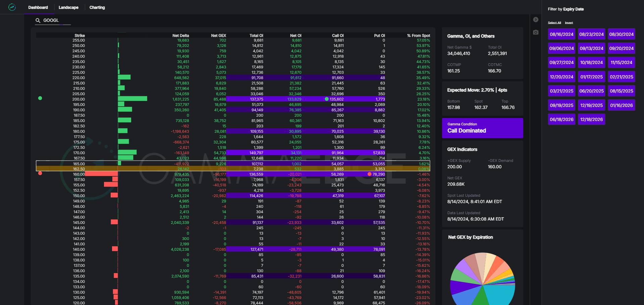The width and height of the screenshot is (644, 305).
Task: Switch to the Landscape tab
Action: pyautogui.click(x=68, y=7)
